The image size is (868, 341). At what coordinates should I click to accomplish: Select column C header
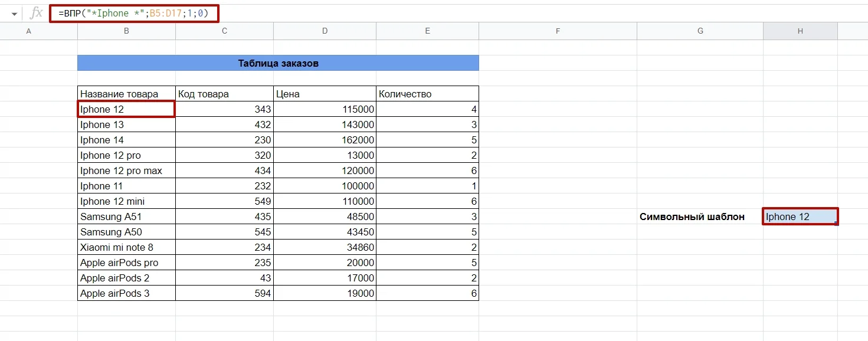(224, 31)
